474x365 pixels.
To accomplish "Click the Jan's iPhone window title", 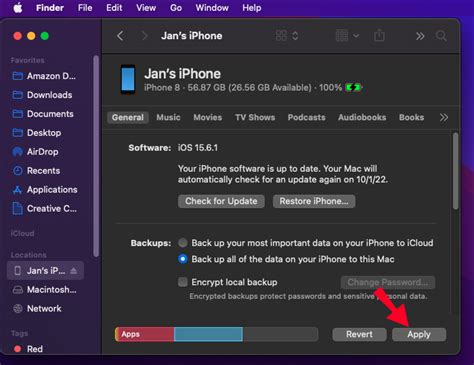I will 192,36.
